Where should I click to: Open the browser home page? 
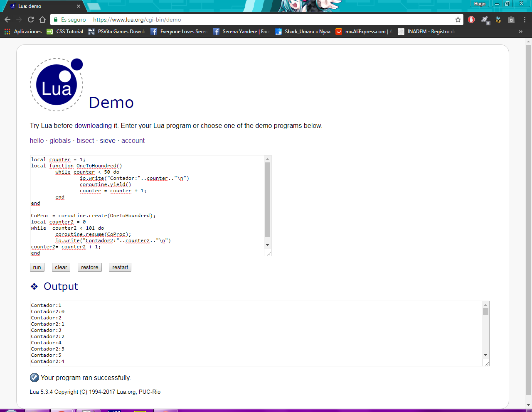(42, 19)
